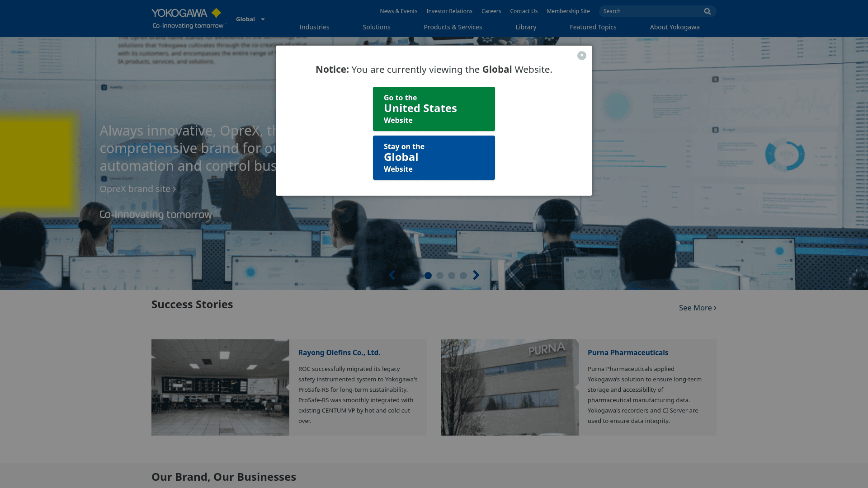Click the Purna Pharmaceuticals building image
This screenshot has height=488, width=868.
pos(509,387)
